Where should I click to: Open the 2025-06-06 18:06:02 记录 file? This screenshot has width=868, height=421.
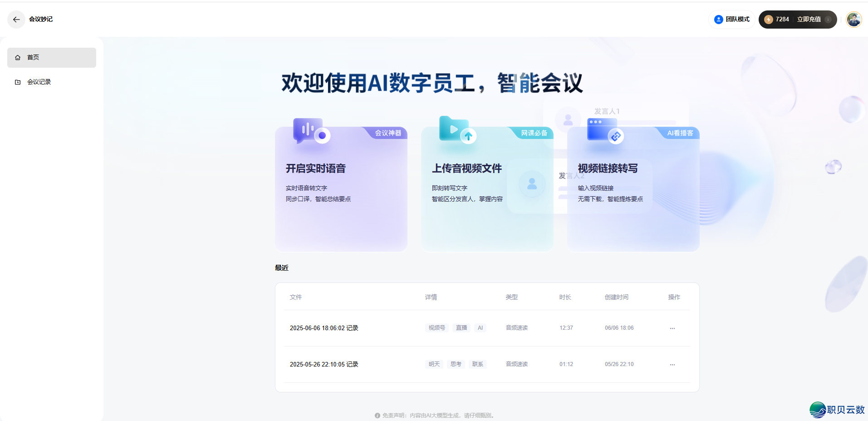[x=324, y=327]
